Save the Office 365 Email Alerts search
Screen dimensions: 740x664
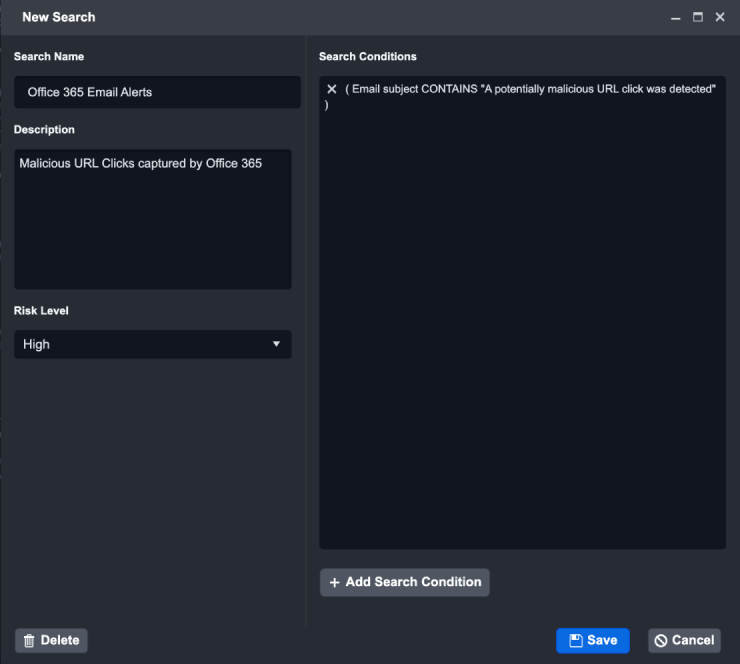(x=593, y=641)
